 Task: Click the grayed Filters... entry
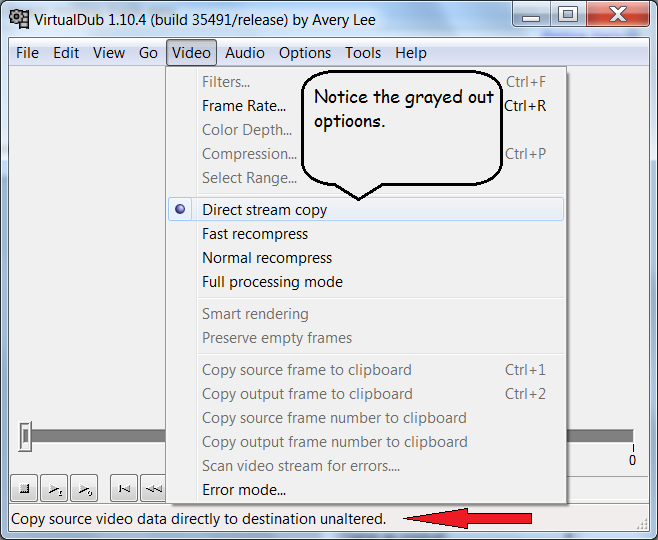coord(226,82)
